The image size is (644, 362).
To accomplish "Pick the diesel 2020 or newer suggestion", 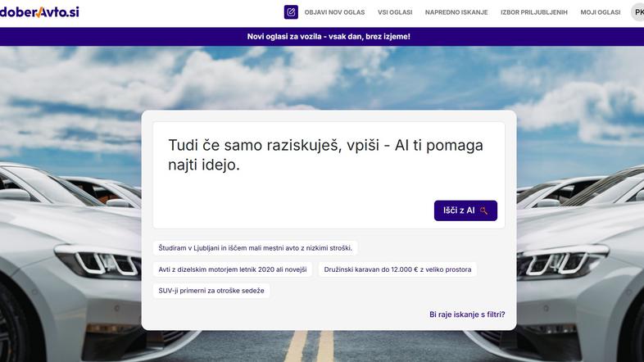I will pyautogui.click(x=233, y=269).
